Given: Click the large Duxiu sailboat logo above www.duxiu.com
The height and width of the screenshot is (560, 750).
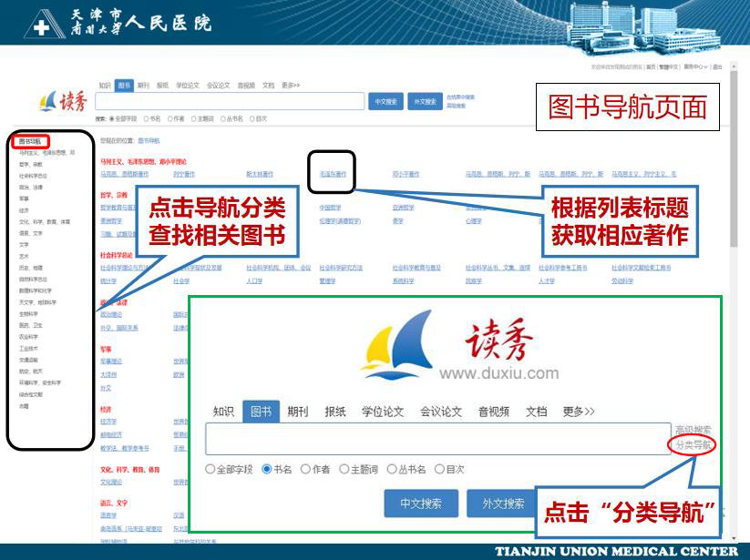Looking at the screenshot, I should pos(396,346).
